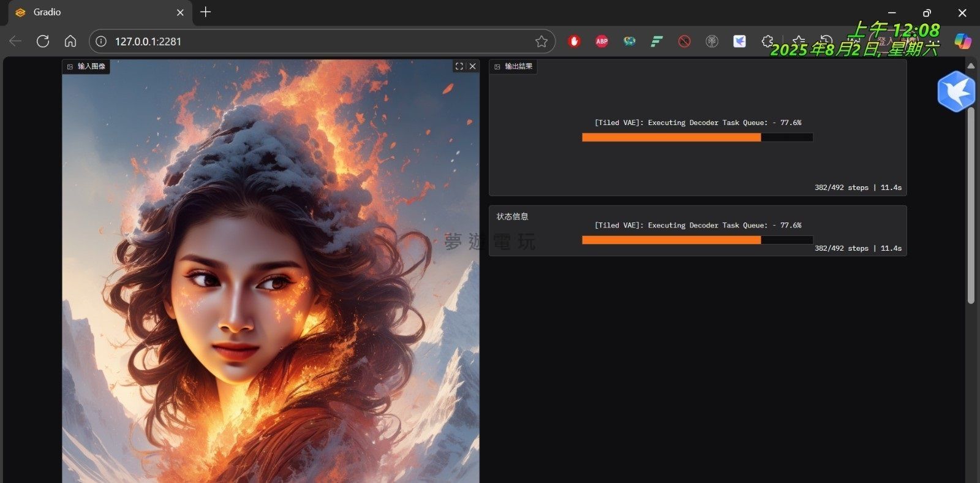The height and width of the screenshot is (483, 980).
Task: Open the green striped F extension
Action: click(657, 41)
